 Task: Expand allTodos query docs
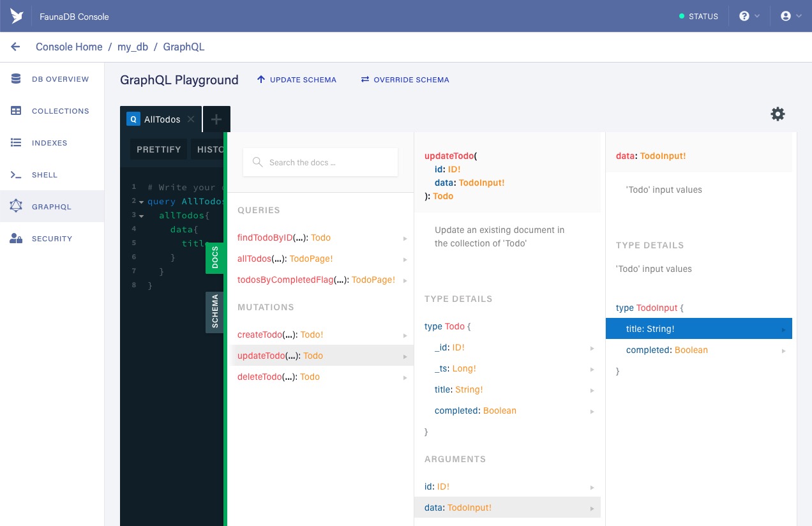pos(322,259)
